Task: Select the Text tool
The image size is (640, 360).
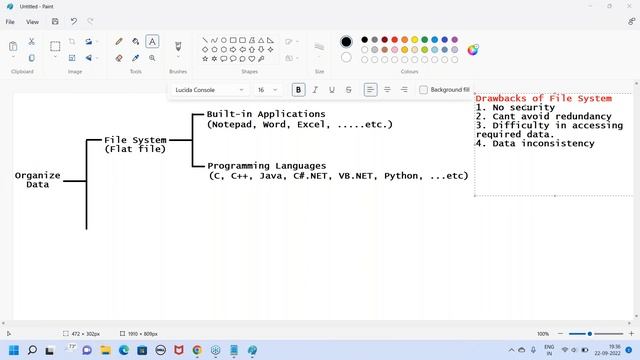Action: (152, 42)
